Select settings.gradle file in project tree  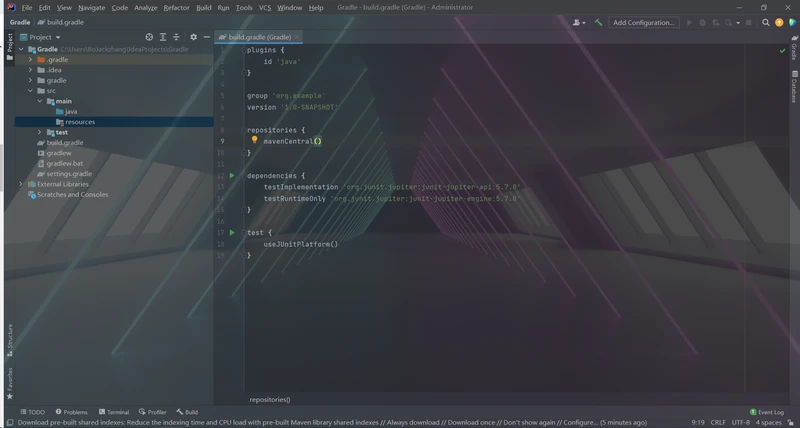coord(69,173)
